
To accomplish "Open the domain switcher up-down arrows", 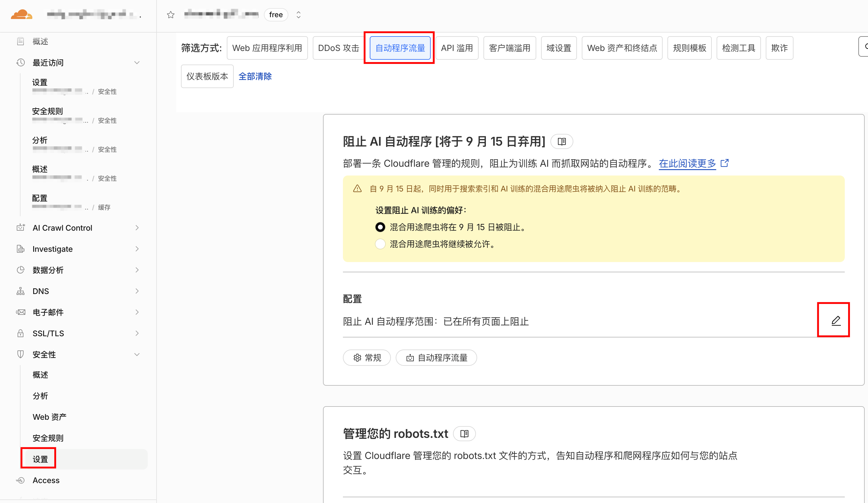I will tap(298, 15).
